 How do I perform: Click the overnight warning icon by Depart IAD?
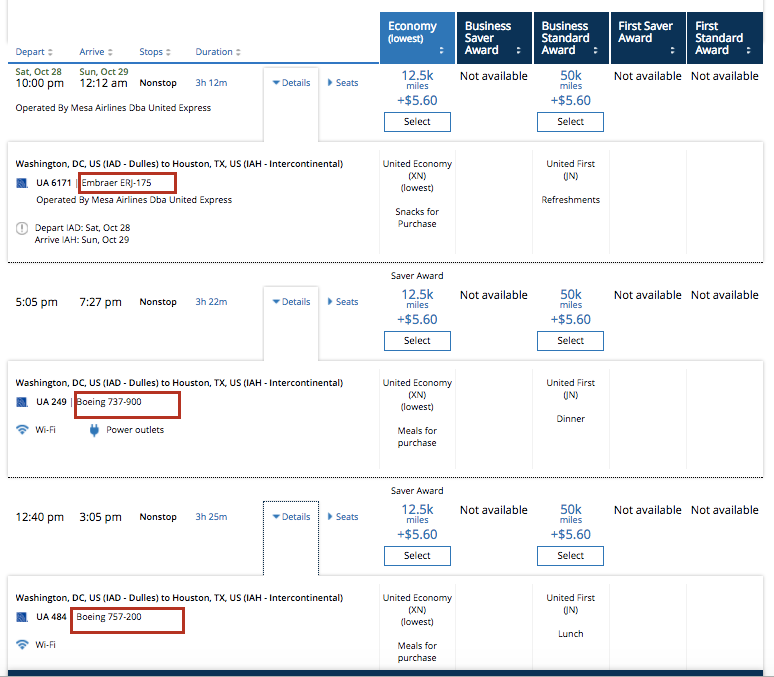click(x=22, y=228)
